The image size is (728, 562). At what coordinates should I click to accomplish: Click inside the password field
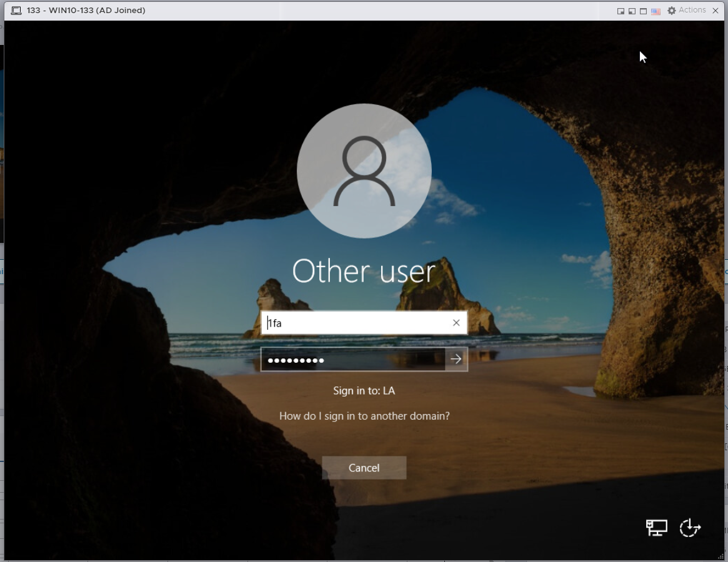(x=353, y=360)
